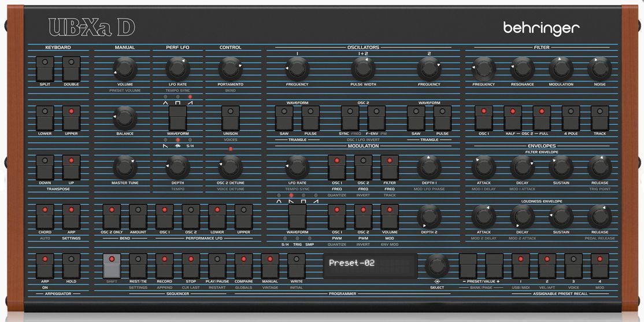
Task: Select oscillator 2 PULSE waveform button
Action: point(442,118)
